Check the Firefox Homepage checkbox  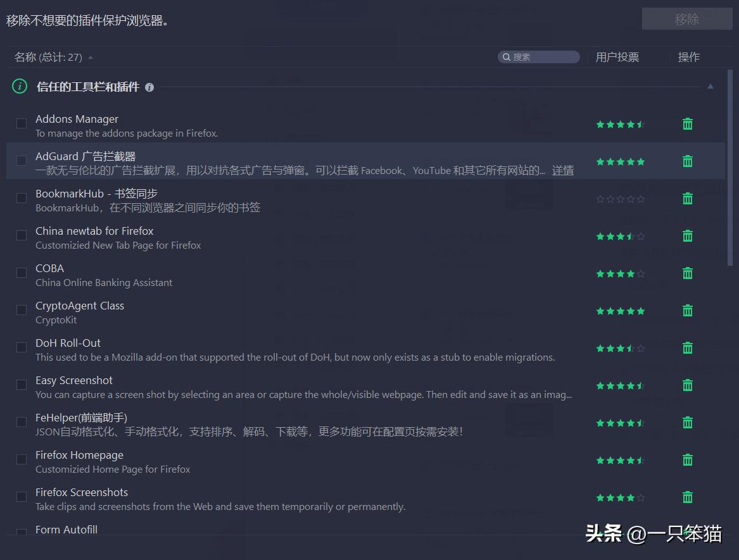tap(21, 459)
